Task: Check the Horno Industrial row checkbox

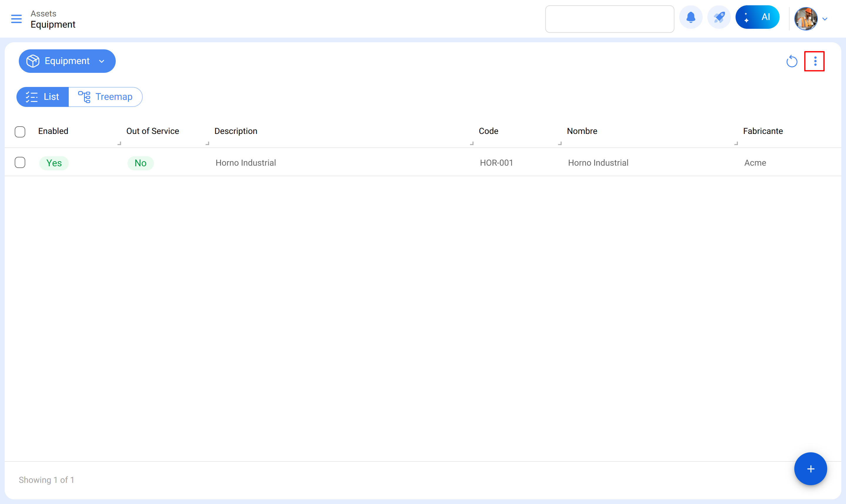Action: tap(20, 163)
